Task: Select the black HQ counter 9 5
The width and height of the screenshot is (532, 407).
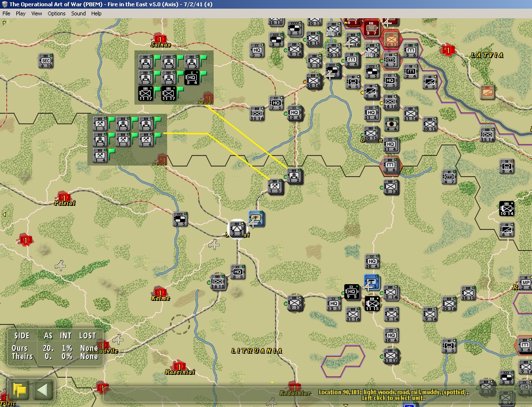Action: coord(351,292)
